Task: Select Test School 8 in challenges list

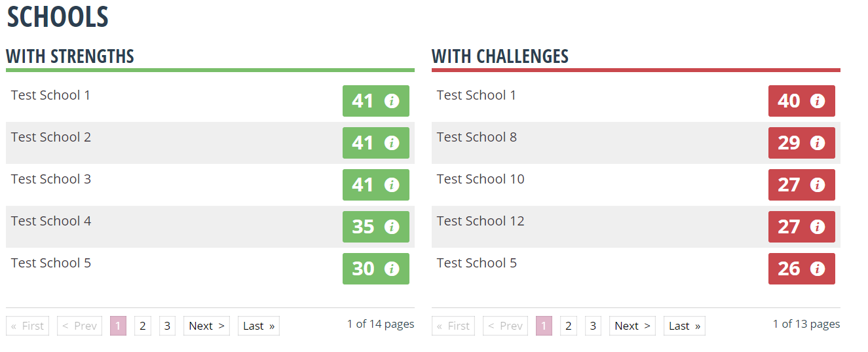Action: (477, 137)
